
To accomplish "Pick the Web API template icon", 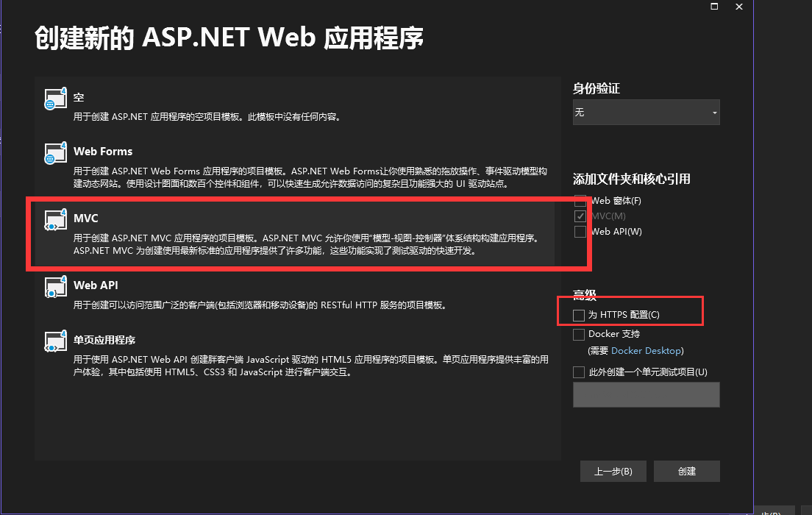I will 55,286.
